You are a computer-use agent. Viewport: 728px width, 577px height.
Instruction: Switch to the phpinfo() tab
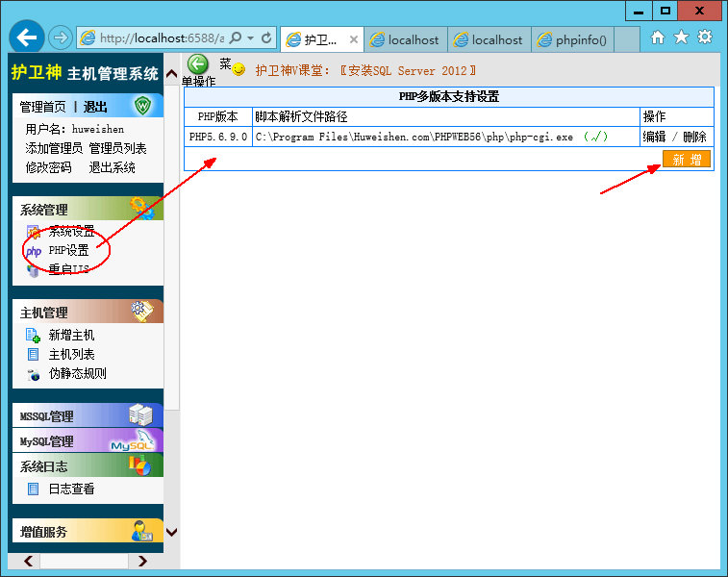(572, 40)
